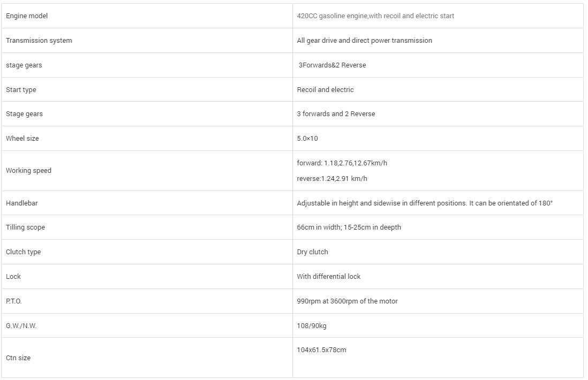This screenshot has height=380, width=588.
Task: Click the forward speed values line
Action: pos(342,163)
